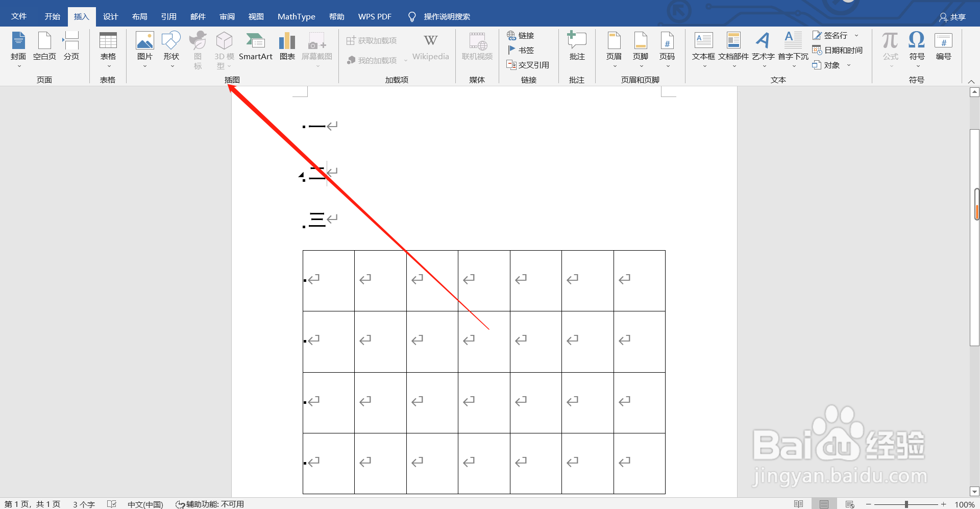980x509 pixels.
Task: Click the 中文(中国) language indicator
Action: (145, 504)
